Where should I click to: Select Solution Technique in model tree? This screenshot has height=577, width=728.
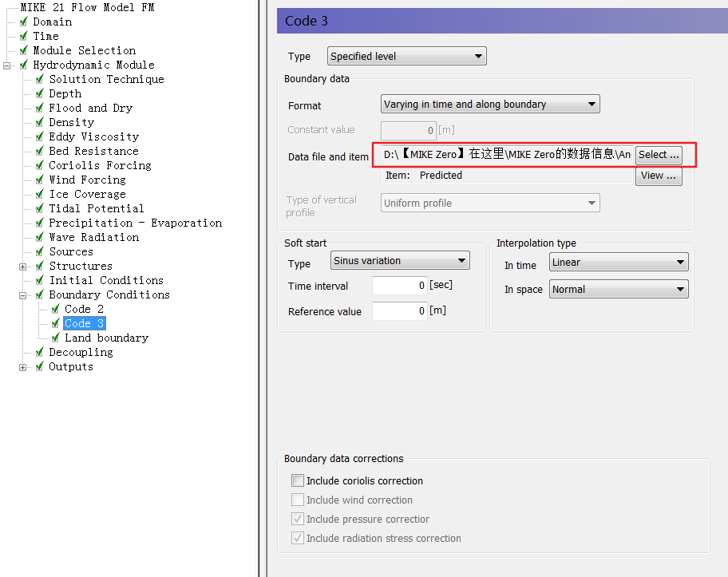pyautogui.click(x=107, y=79)
